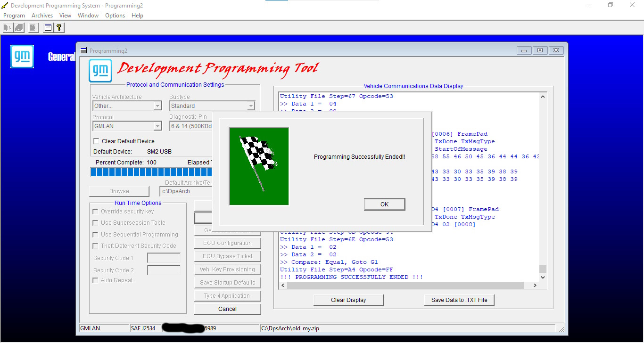Open the Help menu

pyautogui.click(x=137, y=16)
